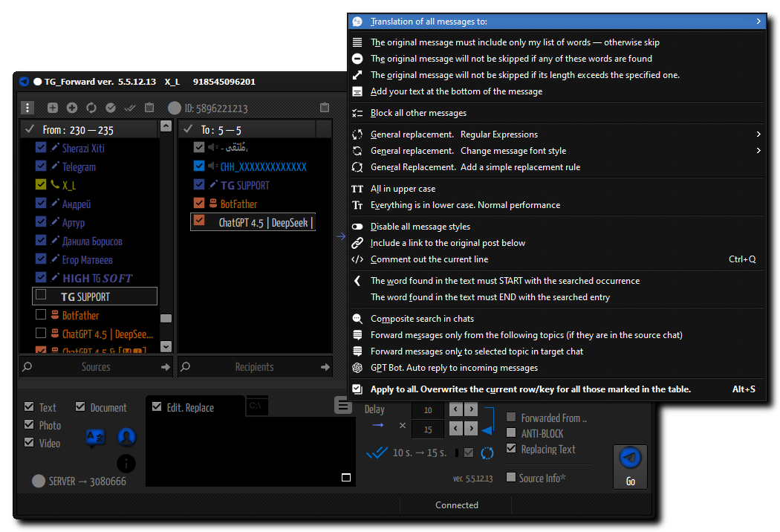This screenshot has height=532, width=780.
Task: Decrease the first delay value of 10
Action: [x=455, y=409]
